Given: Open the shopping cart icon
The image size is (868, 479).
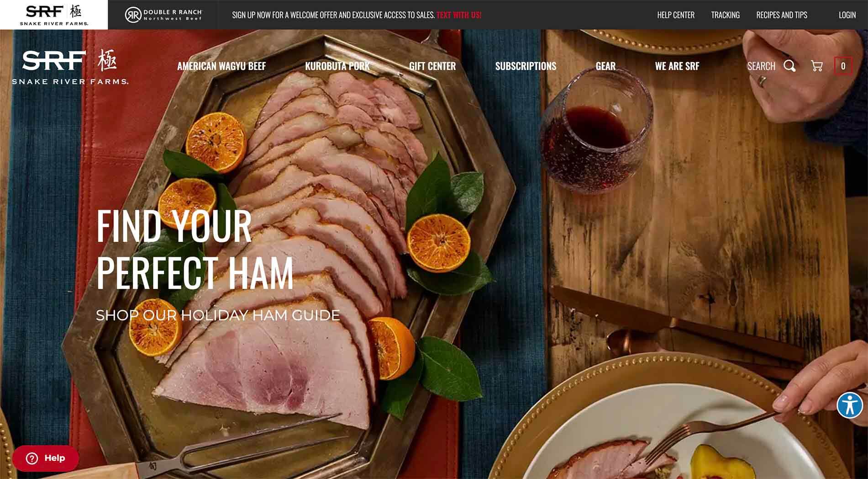Looking at the screenshot, I should coord(817,66).
